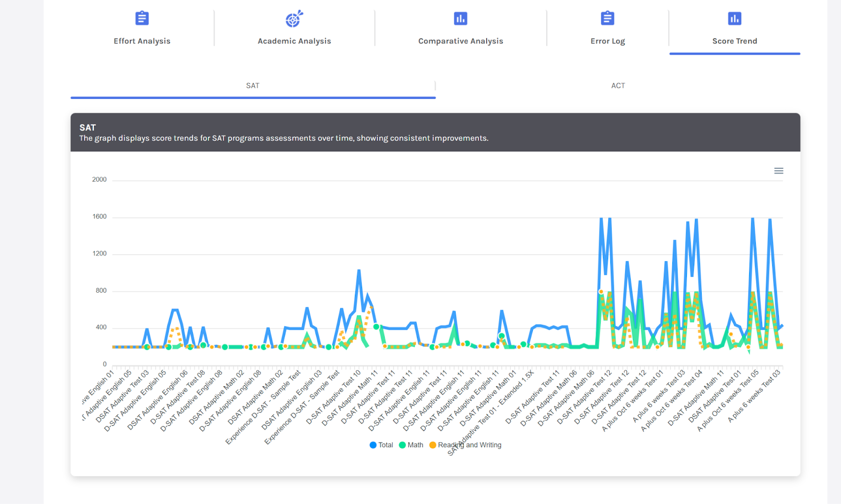This screenshot has height=504, width=841.
Task: Click the Academic Analysis text label
Action: 294,41
